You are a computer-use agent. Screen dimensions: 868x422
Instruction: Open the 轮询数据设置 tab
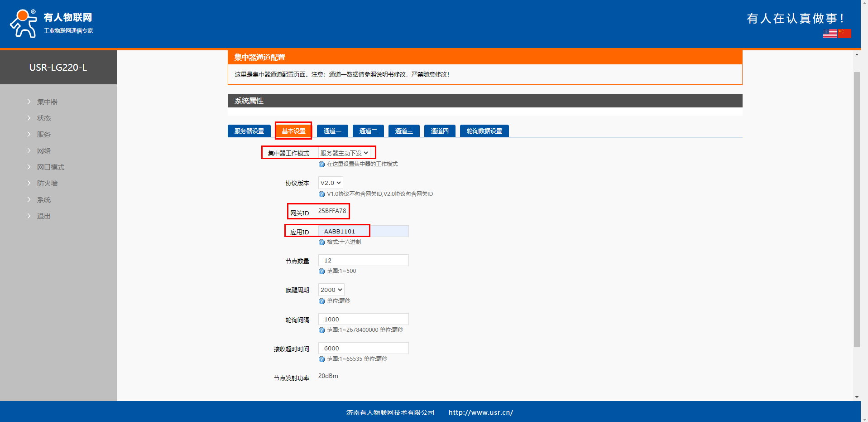[484, 131]
